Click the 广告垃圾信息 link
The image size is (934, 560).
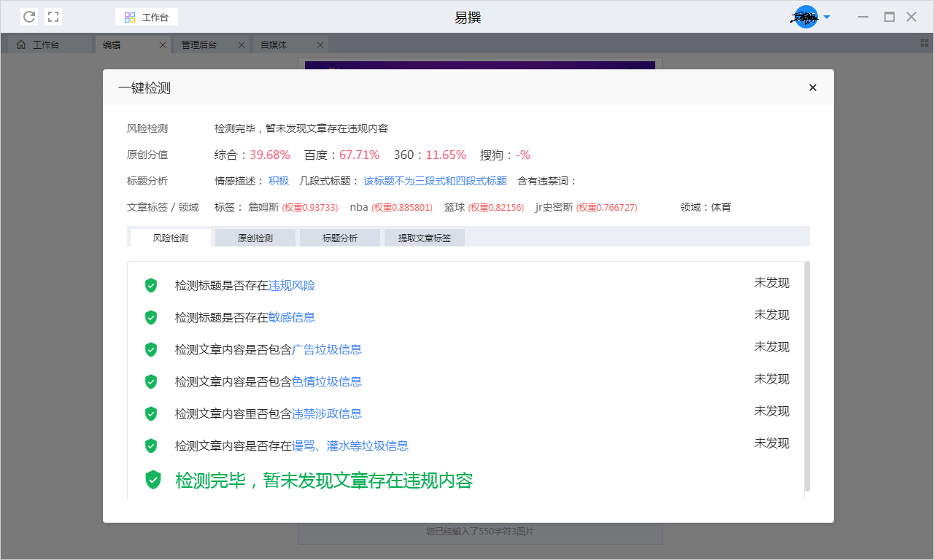326,349
